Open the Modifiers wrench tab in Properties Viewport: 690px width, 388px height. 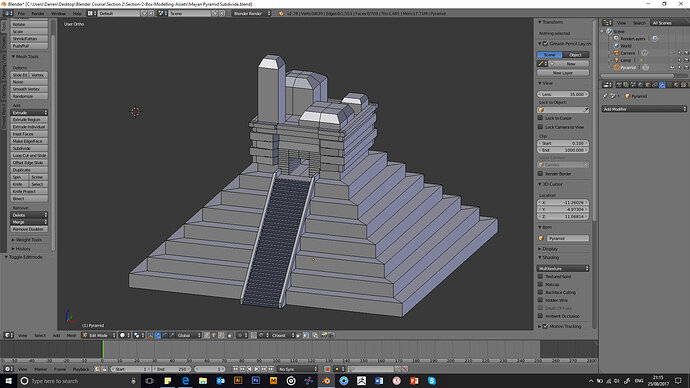tap(662, 84)
